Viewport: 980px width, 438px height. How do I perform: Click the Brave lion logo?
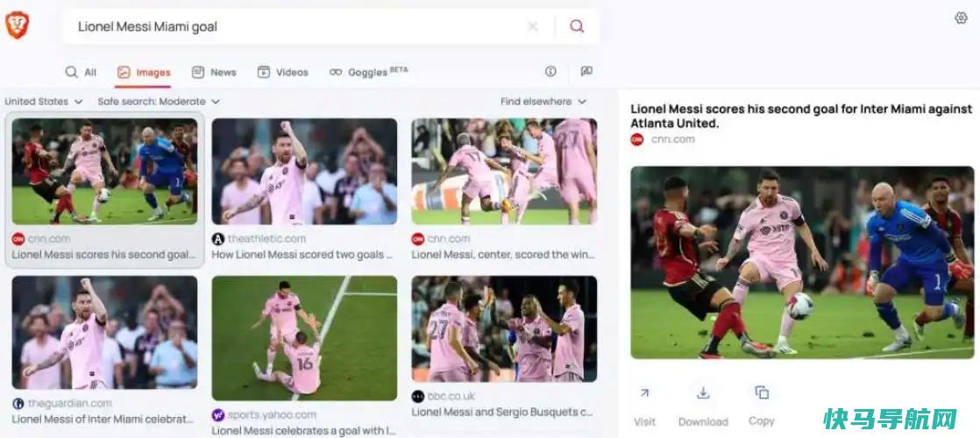(x=17, y=25)
